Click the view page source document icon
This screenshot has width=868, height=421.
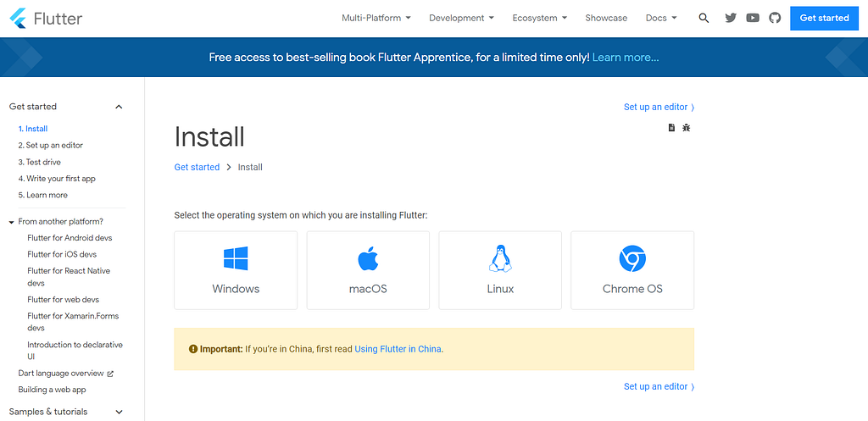click(x=671, y=128)
